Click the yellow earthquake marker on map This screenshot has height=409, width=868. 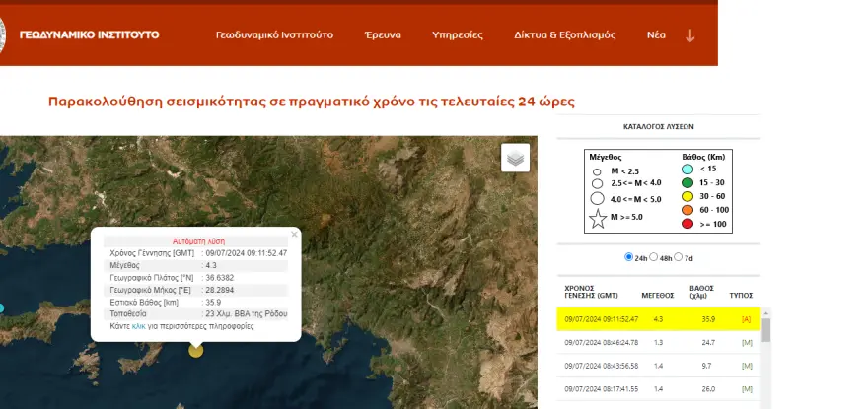(x=196, y=350)
